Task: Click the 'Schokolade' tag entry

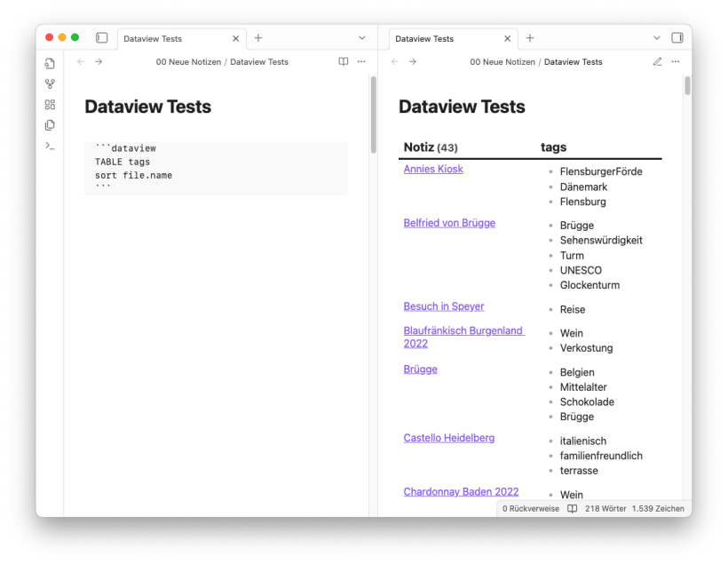Action: pyautogui.click(x=587, y=401)
